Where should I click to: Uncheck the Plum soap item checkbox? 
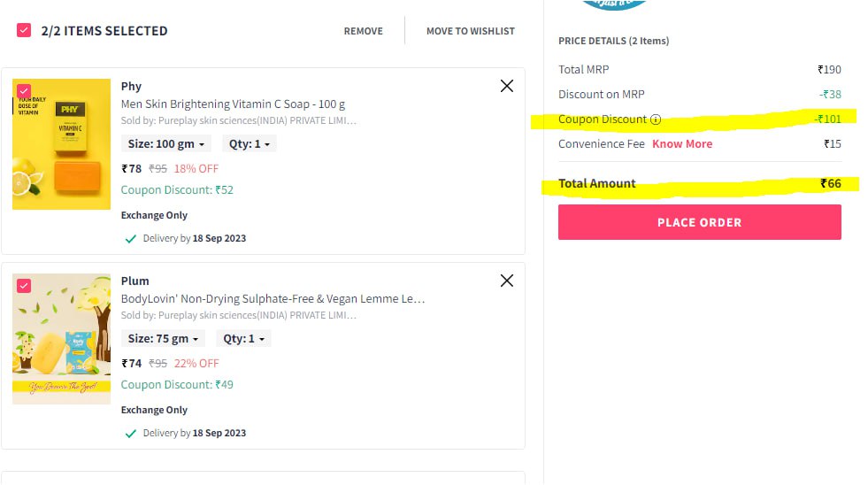pos(24,286)
